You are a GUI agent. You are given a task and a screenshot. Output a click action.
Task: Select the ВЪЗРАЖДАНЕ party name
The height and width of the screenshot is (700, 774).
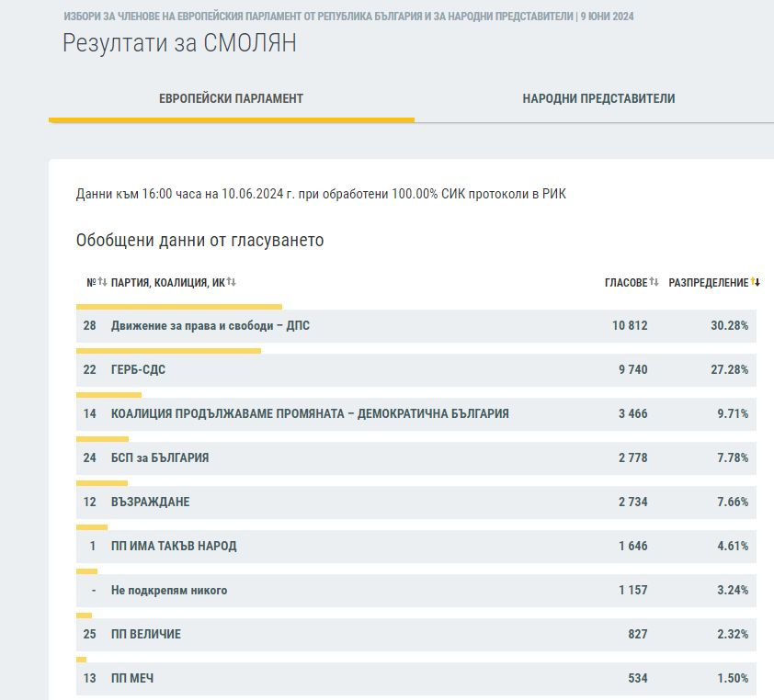[151, 502]
